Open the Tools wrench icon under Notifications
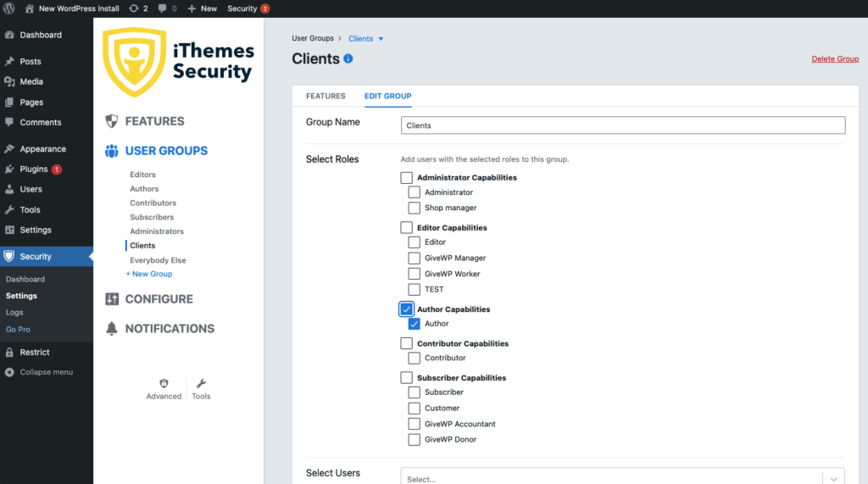Viewport: 868px width, 484px height. click(201, 383)
